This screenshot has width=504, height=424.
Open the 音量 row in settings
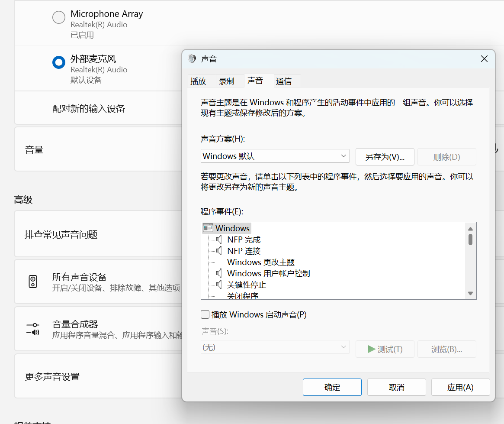pos(98,149)
